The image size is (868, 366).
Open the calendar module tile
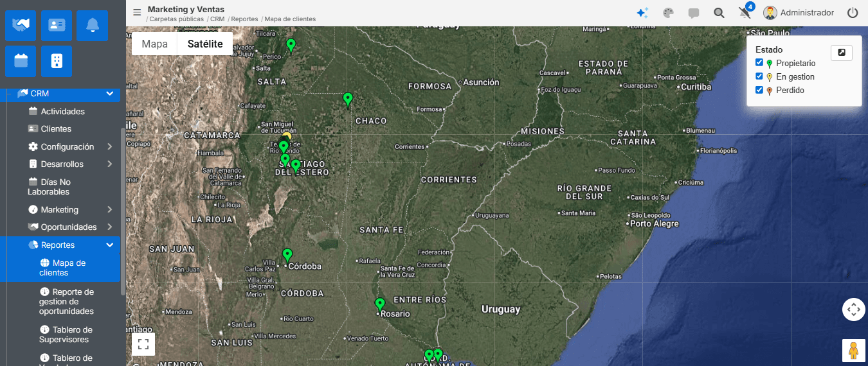click(x=21, y=61)
